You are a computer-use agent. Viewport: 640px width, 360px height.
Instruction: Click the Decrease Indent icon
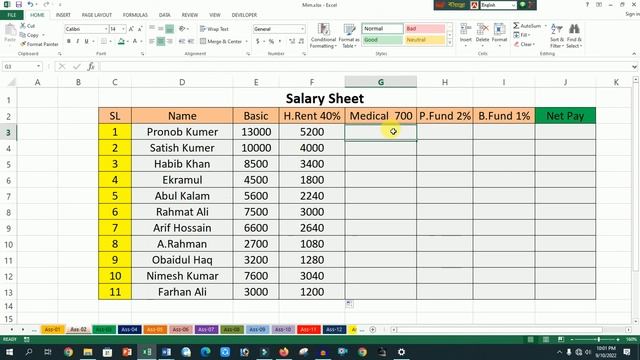pyautogui.click(x=182, y=41)
